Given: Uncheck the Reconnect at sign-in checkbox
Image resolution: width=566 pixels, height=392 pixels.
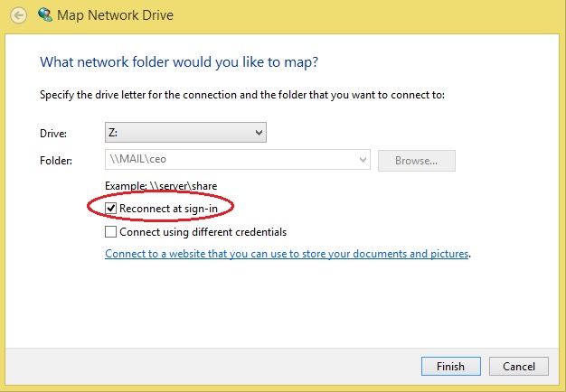Looking at the screenshot, I should [x=110, y=209].
